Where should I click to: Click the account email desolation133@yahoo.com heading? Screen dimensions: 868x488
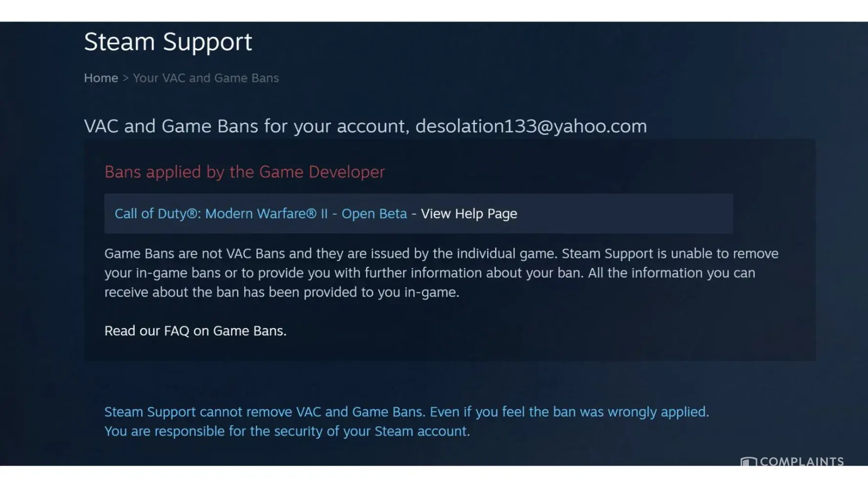pos(531,126)
